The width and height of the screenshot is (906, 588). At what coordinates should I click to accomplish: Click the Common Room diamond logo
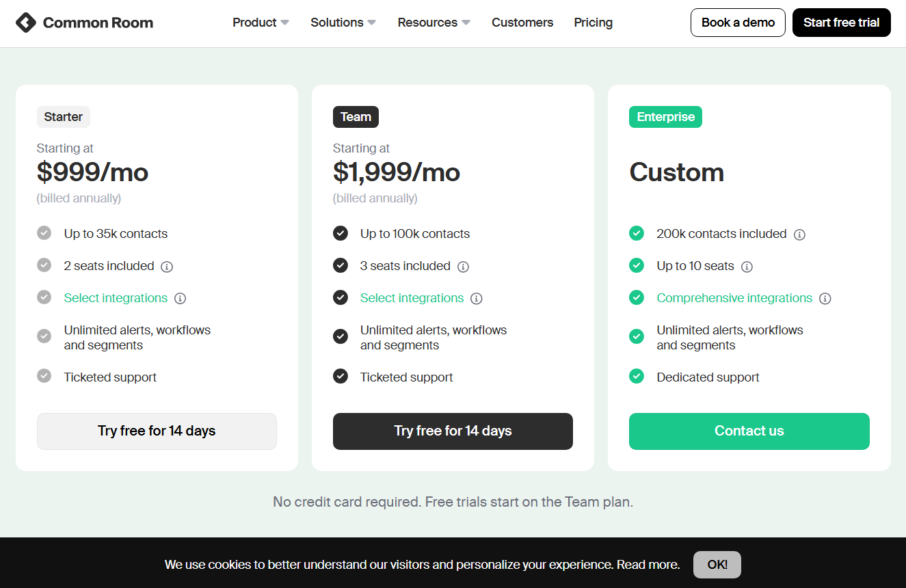click(x=25, y=22)
